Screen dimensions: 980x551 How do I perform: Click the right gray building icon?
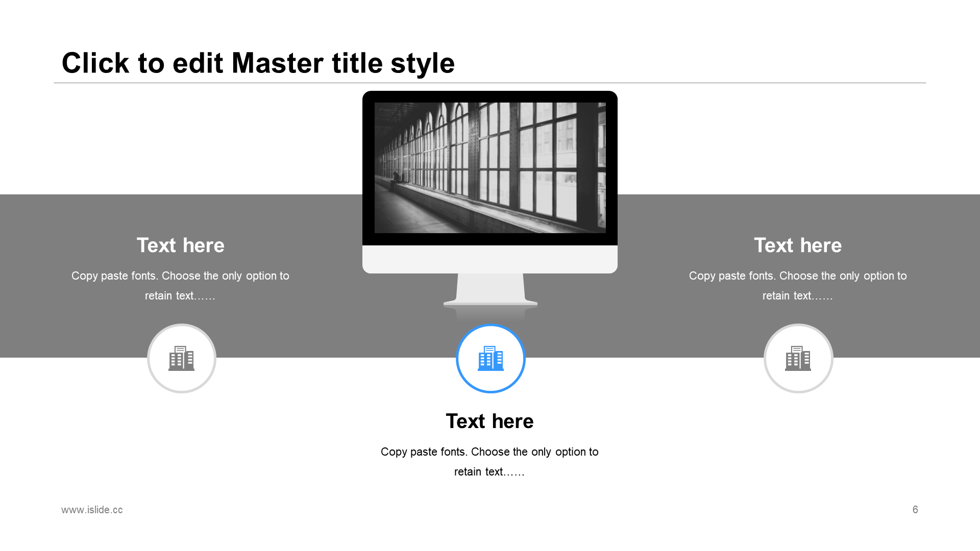[798, 358]
